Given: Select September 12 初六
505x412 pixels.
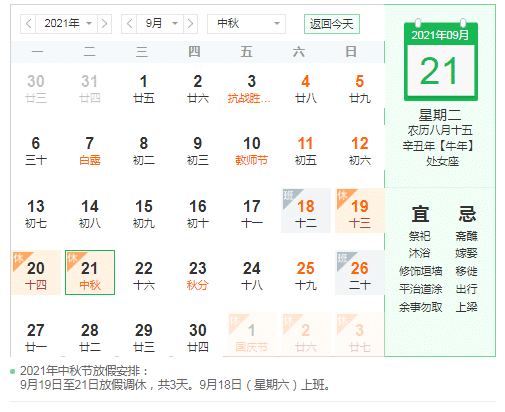Looking at the screenshot, I should tap(360, 151).
